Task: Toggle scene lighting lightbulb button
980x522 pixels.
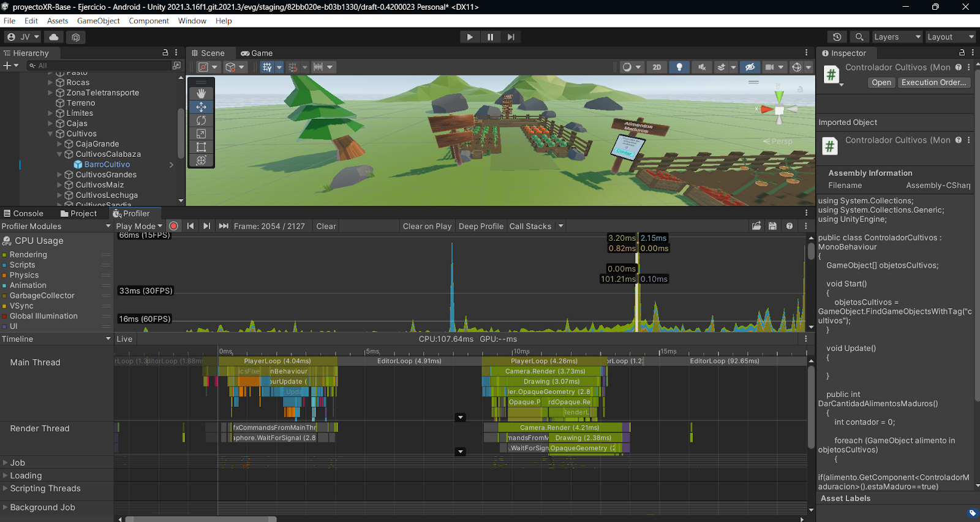Action: pos(679,67)
